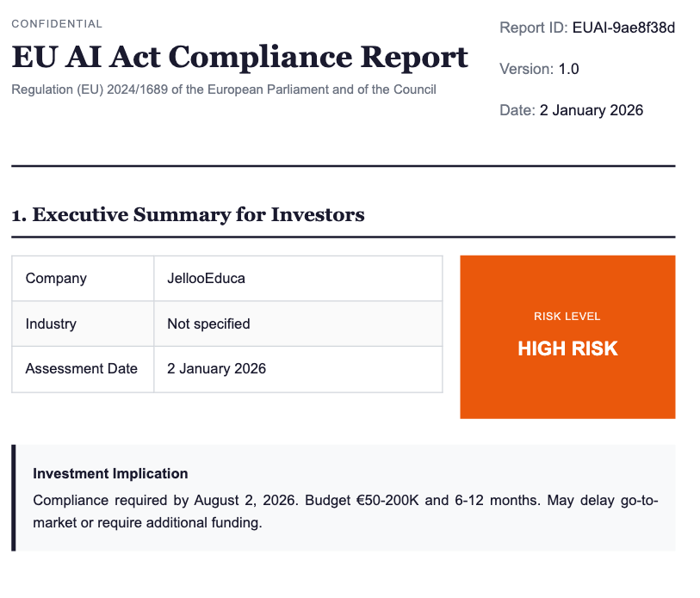Click the Assessment Date label cell

82,368
